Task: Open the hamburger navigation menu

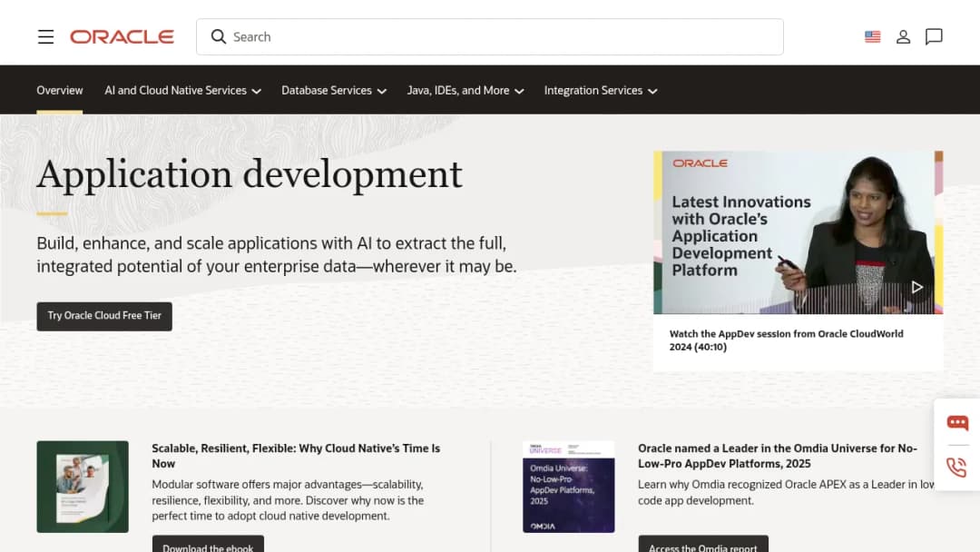Action: tap(45, 37)
